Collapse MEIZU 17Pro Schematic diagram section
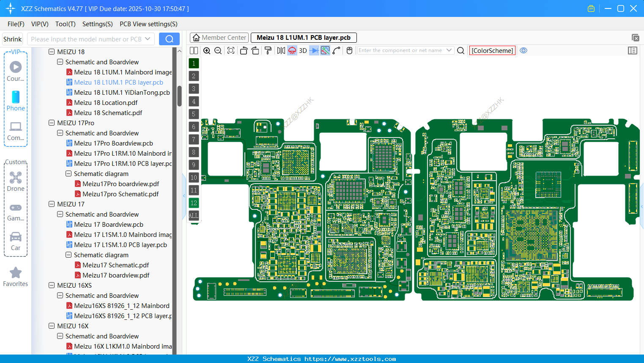 69,173
